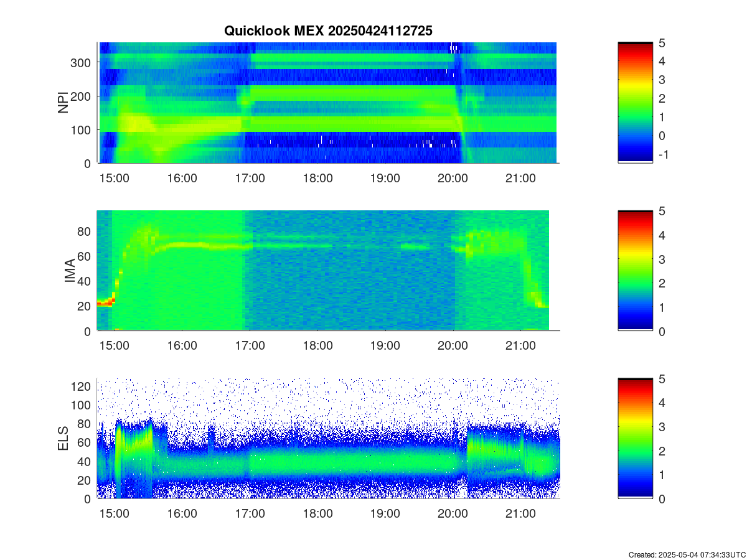
Task: Click the 120 tick label on the ELS axis
Action: point(82,386)
